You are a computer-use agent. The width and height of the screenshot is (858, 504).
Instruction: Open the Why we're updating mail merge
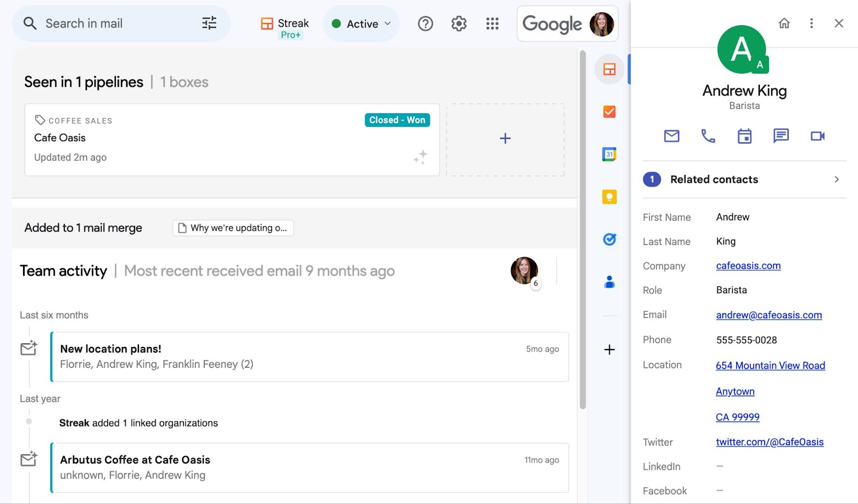point(233,228)
